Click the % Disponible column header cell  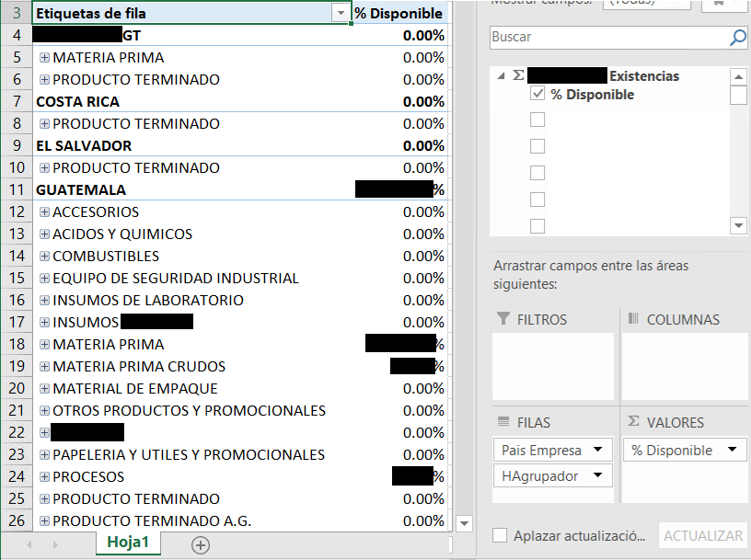[400, 14]
